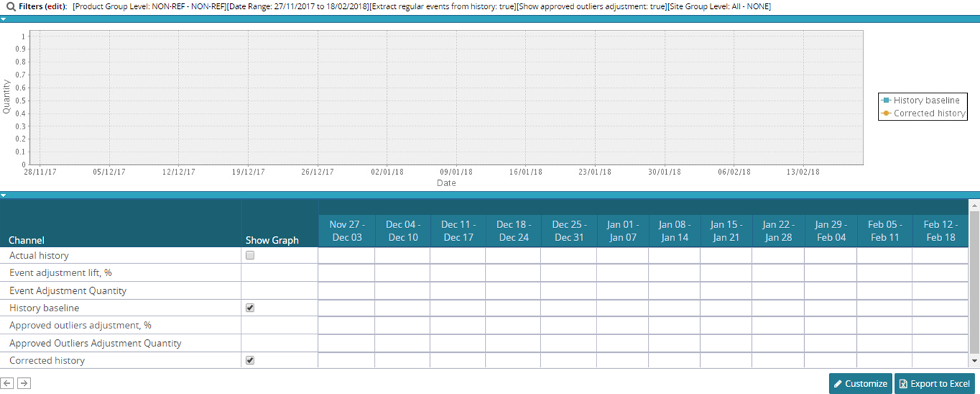Open the filters edit link
This screenshot has width=980, height=394.
click(55, 7)
